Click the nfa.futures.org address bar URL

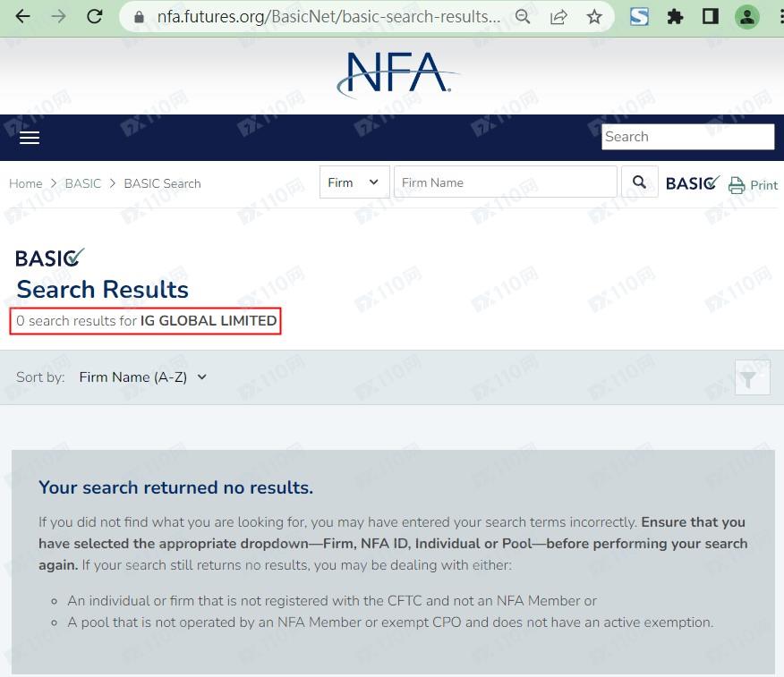(x=328, y=16)
